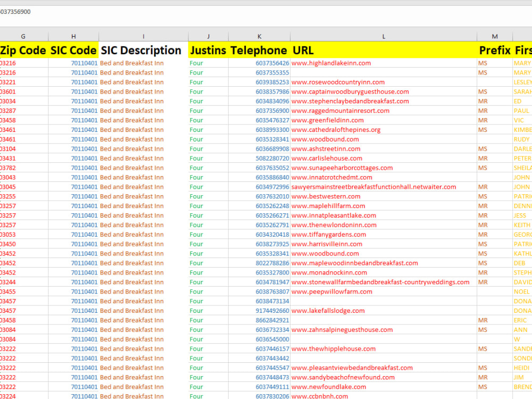
Task: Select column H header
Action: click(73, 36)
